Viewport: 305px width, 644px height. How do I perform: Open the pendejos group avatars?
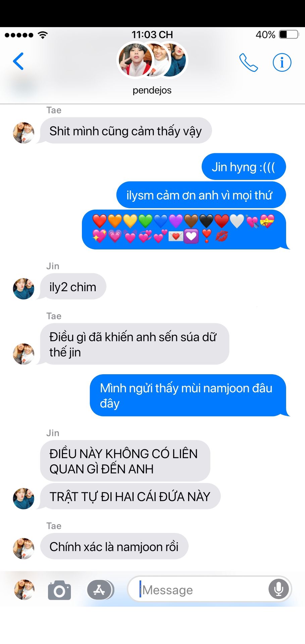pos(152,60)
